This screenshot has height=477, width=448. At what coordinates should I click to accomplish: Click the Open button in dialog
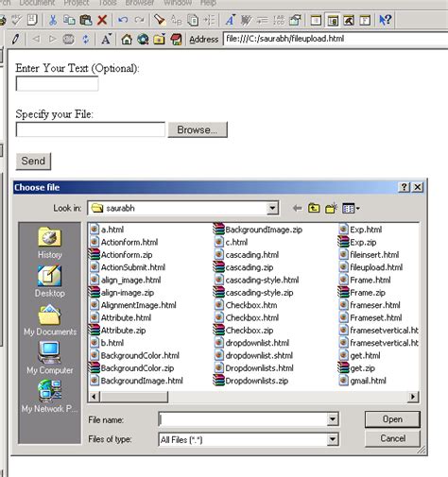[x=392, y=419]
